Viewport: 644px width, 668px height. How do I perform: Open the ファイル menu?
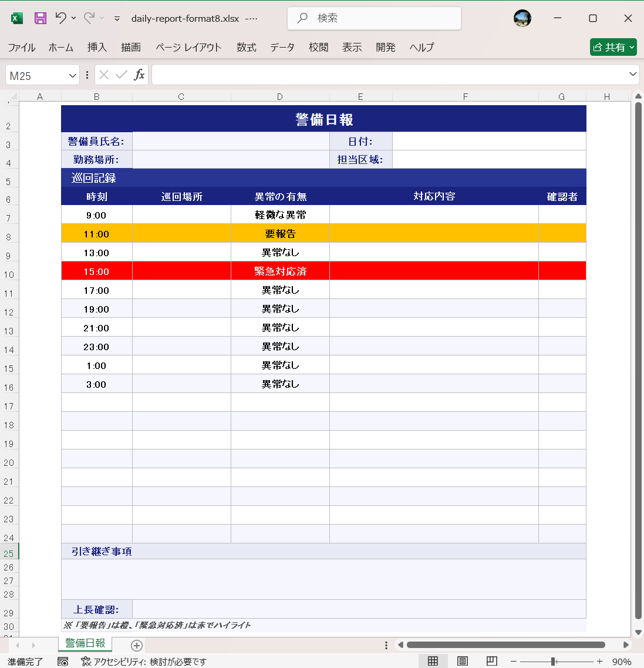(x=22, y=47)
